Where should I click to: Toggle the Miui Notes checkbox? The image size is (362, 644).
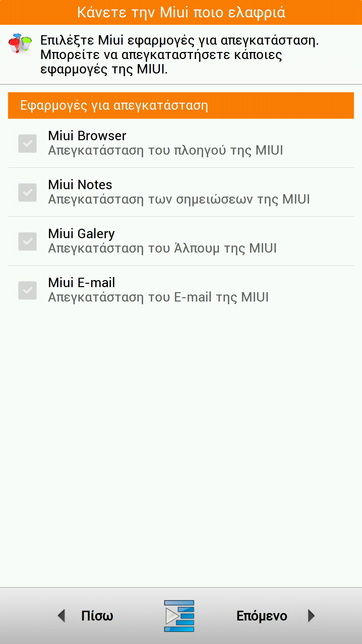(27, 193)
